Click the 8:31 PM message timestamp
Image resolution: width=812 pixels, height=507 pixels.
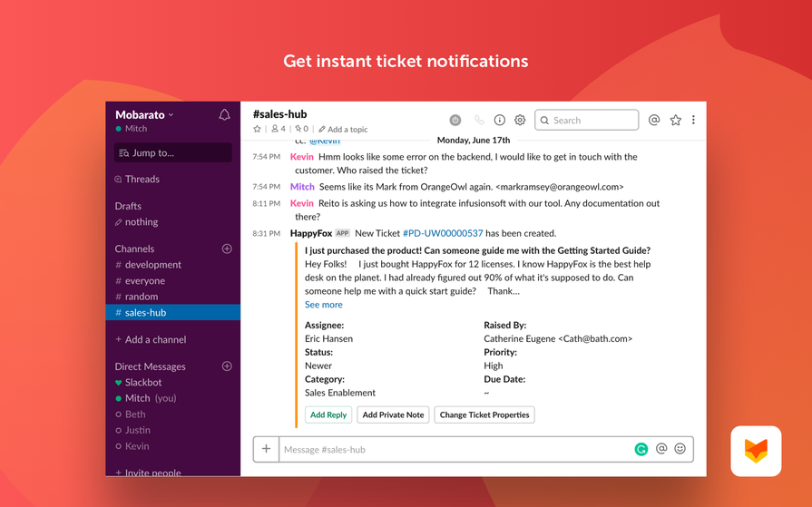(x=266, y=234)
